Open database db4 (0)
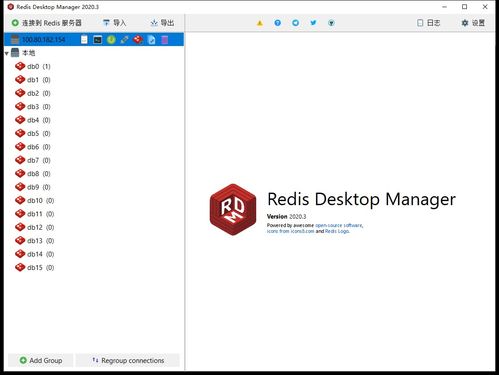The width and height of the screenshot is (499, 375). pyautogui.click(x=33, y=120)
